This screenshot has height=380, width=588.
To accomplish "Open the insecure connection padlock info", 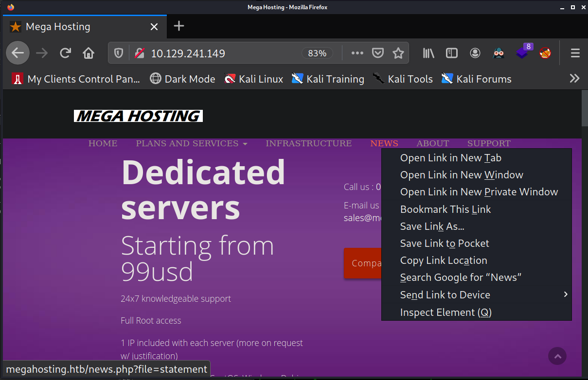I will 140,53.
